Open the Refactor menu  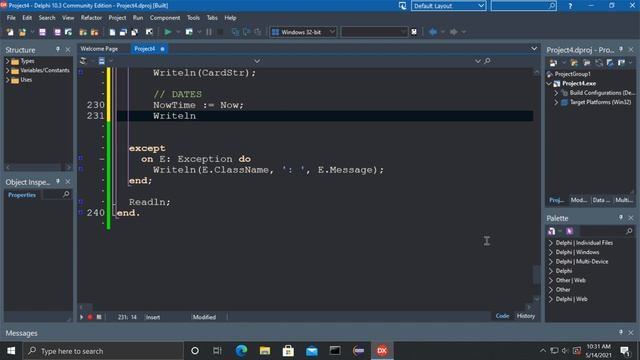(91, 18)
